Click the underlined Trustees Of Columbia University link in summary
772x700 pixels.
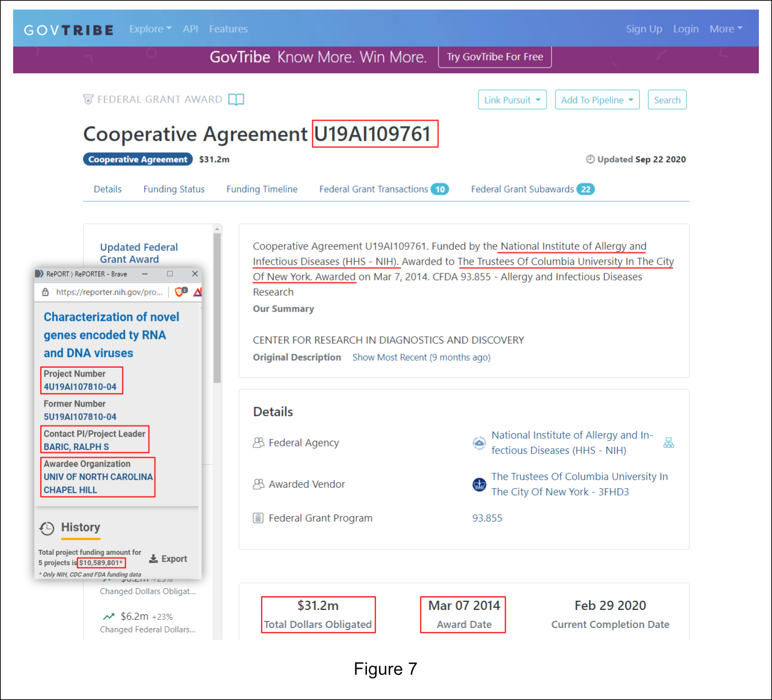click(x=464, y=269)
